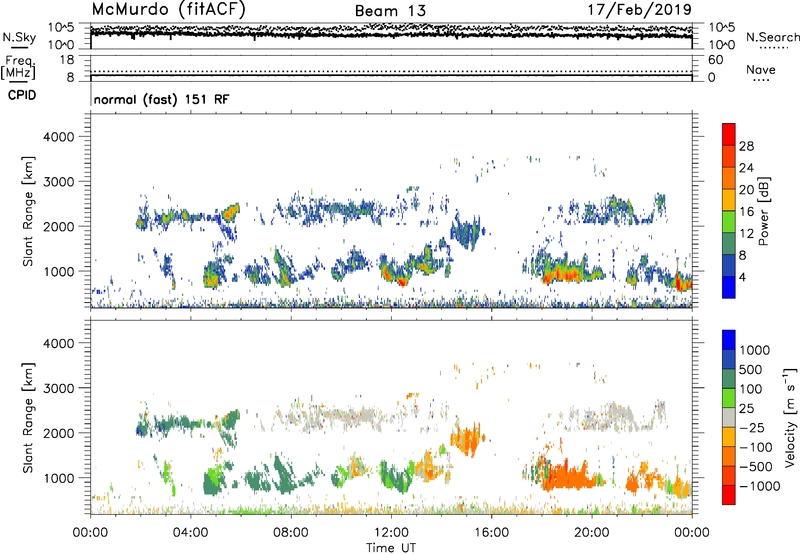
Task: Click the yellow 16–20 dB Power colorbar segment
Action: pos(729,200)
